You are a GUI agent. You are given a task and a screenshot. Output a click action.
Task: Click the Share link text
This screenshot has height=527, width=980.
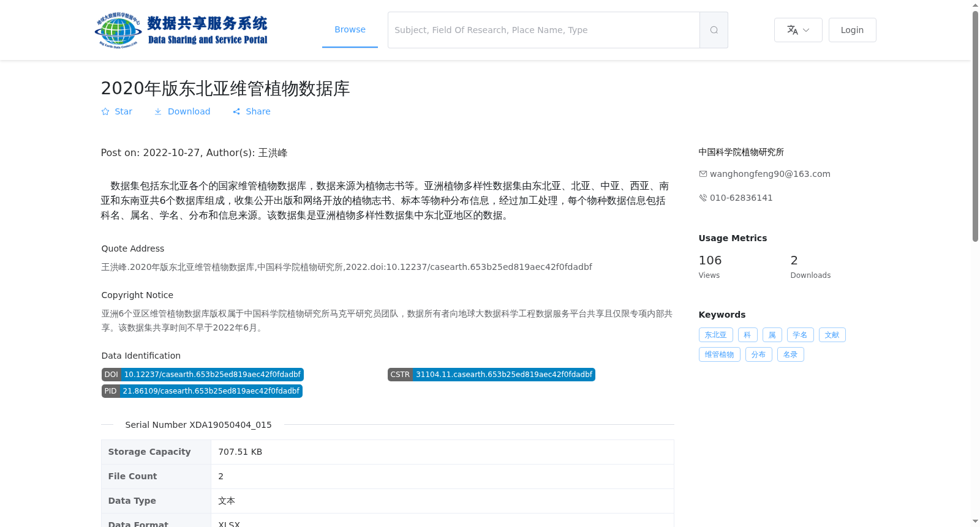(x=258, y=111)
